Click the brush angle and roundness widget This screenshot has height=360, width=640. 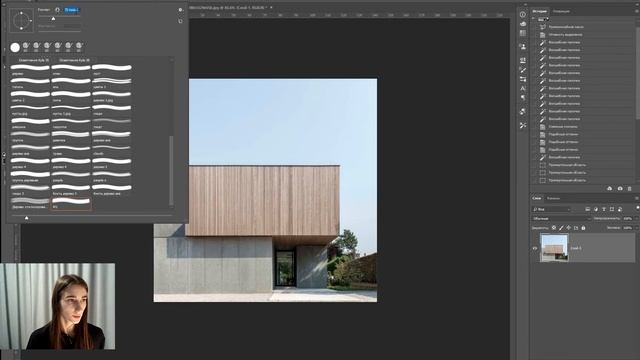pyautogui.click(x=21, y=20)
